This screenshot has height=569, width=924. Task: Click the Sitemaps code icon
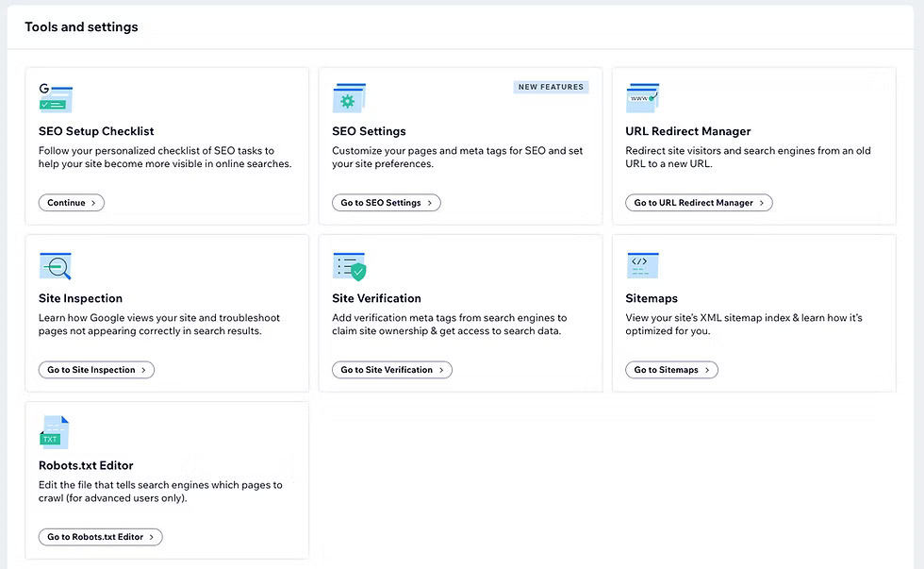click(642, 265)
